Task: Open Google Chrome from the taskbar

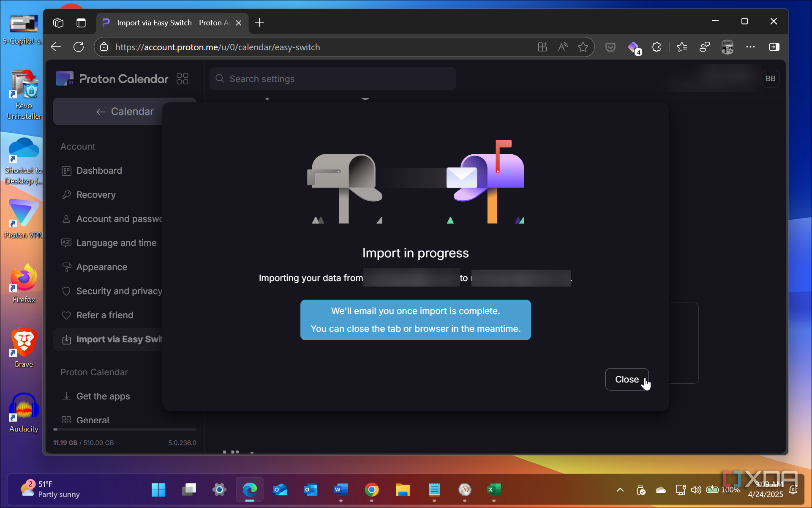Action: (371, 490)
